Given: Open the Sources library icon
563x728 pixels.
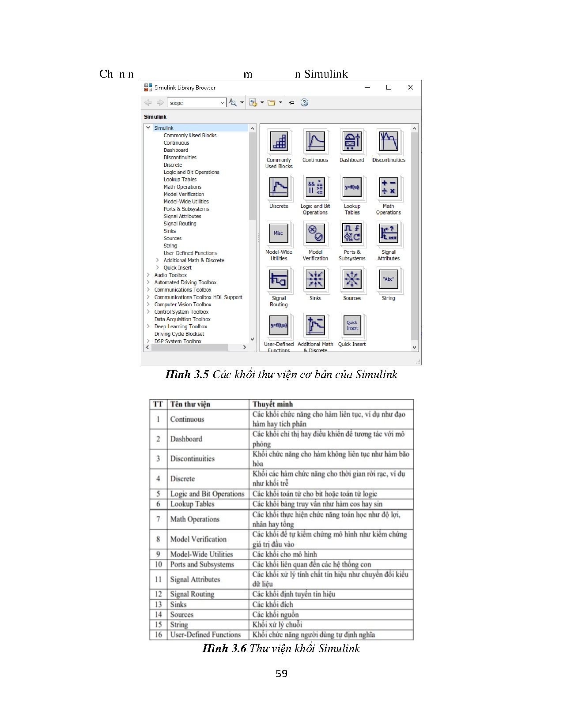Looking at the screenshot, I should (352, 280).
